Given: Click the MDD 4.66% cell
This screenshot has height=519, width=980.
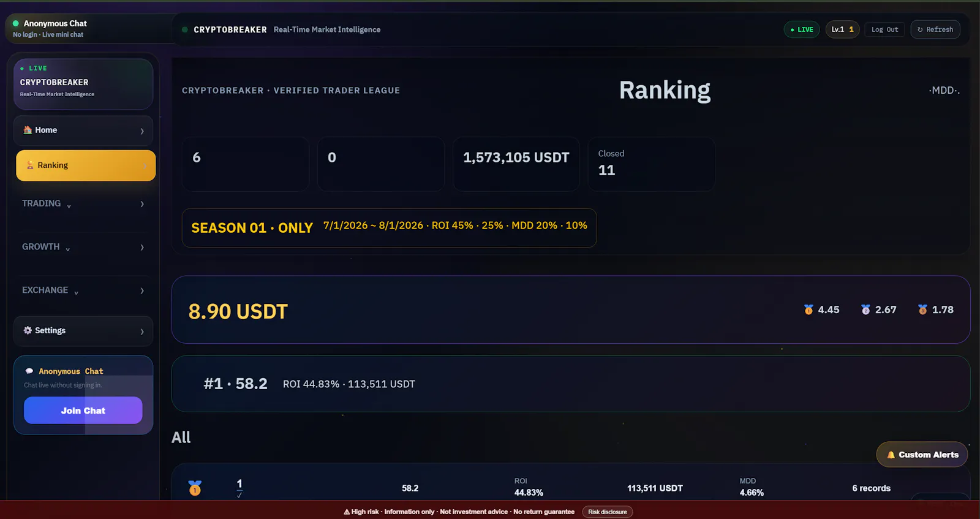Looking at the screenshot, I should coord(752,487).
